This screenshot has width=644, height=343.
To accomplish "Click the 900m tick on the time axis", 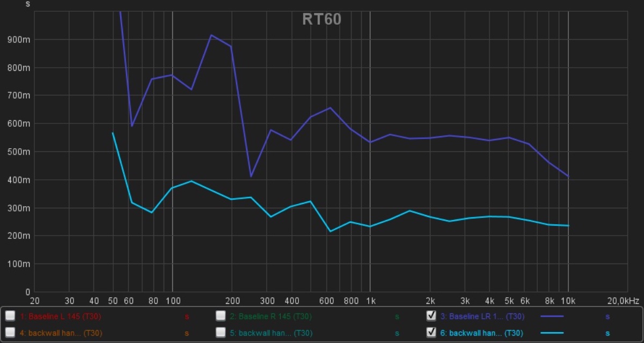I will pyautogui.click(x=20, y=40).
